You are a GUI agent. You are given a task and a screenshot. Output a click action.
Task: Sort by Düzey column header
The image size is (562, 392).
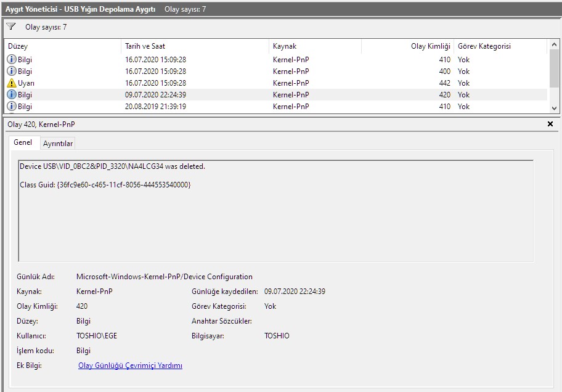coord(62,46)
